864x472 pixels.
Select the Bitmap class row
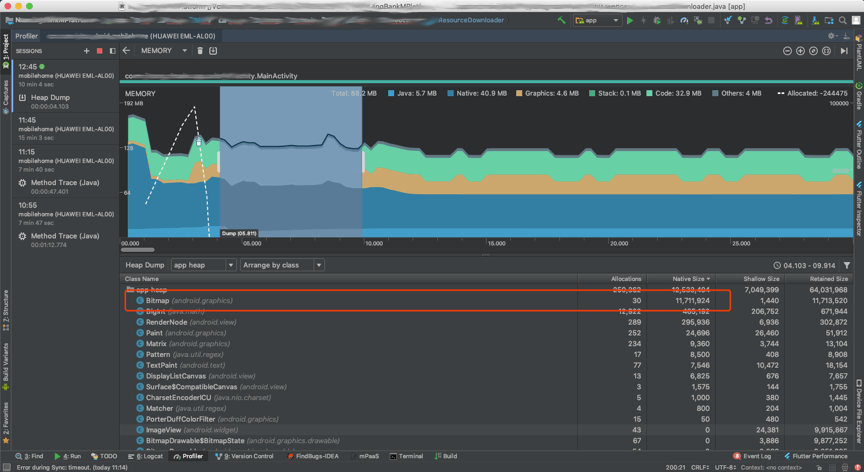pos(157,300)
